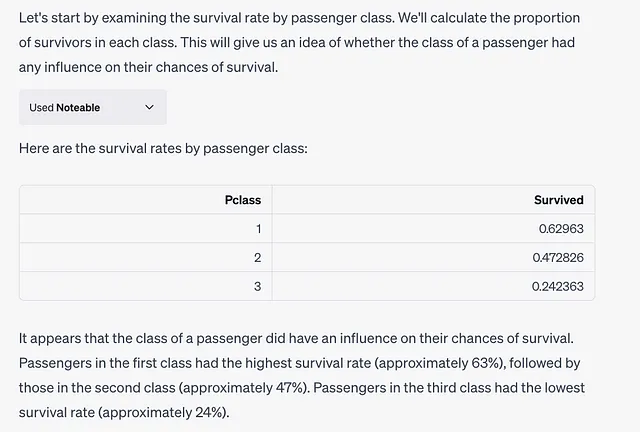The height and width of the screenshot is (432, 640).
Task: Click the 'Let's start by examining' opening sentence
Action: click(207, 18)
